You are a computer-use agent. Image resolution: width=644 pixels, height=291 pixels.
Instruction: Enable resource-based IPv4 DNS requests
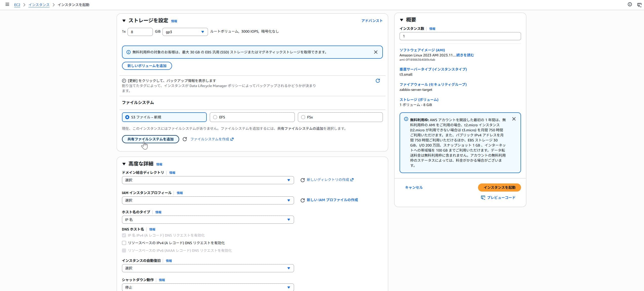(124, 243)
